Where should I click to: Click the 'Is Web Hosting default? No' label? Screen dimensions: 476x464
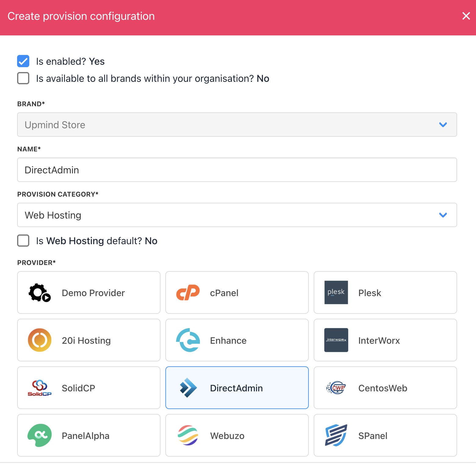[97, 241]
